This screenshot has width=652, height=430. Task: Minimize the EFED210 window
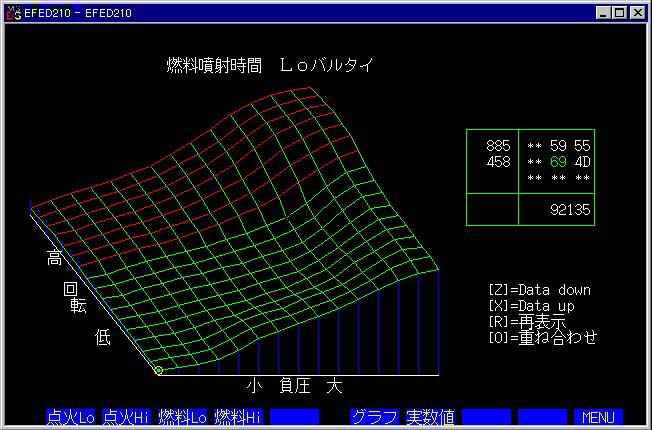click(603, 12)
